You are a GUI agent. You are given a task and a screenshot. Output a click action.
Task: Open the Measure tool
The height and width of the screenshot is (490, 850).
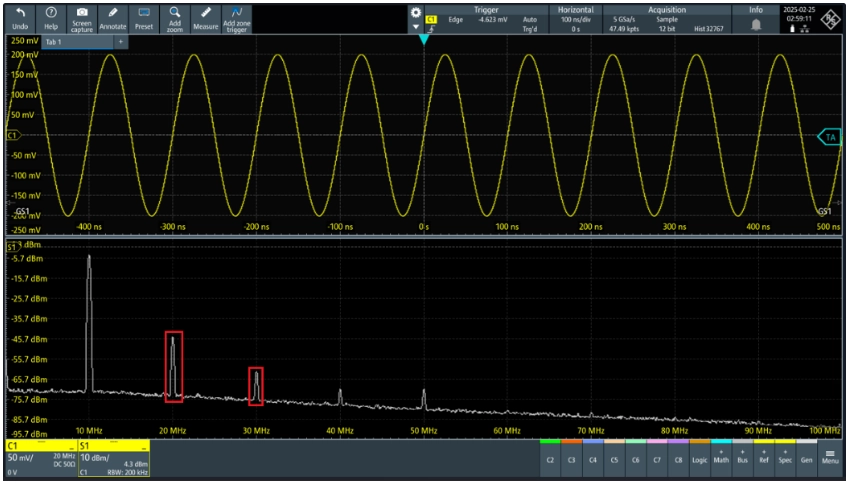tap(206, 16)
